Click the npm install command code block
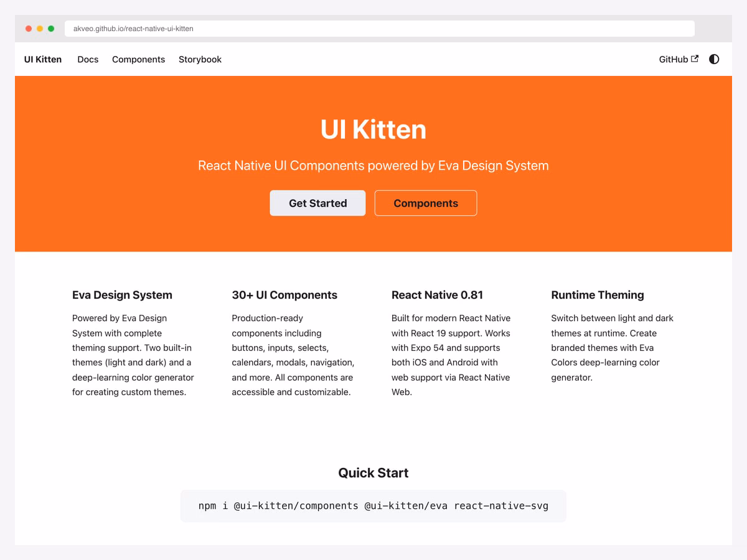Image resolution: width=747 pixels, height=560 pixels. coord(374,506)
